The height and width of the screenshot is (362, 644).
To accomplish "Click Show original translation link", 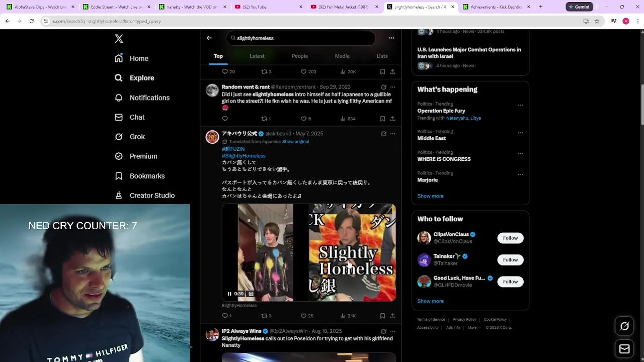I will coord(295,142).
